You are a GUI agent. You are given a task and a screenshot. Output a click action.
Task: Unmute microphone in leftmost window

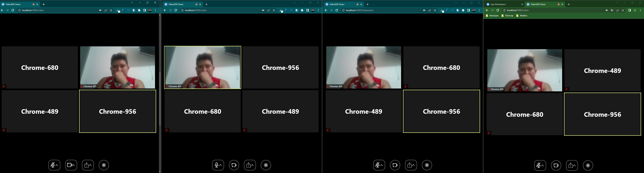coord(53,165)
